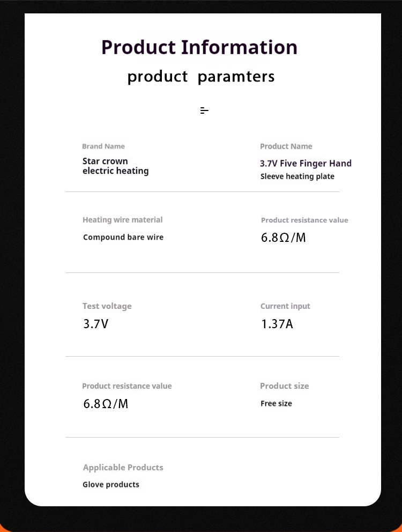
Task: Click resistance label beside Product size
Action: click(x=127, y=386)
